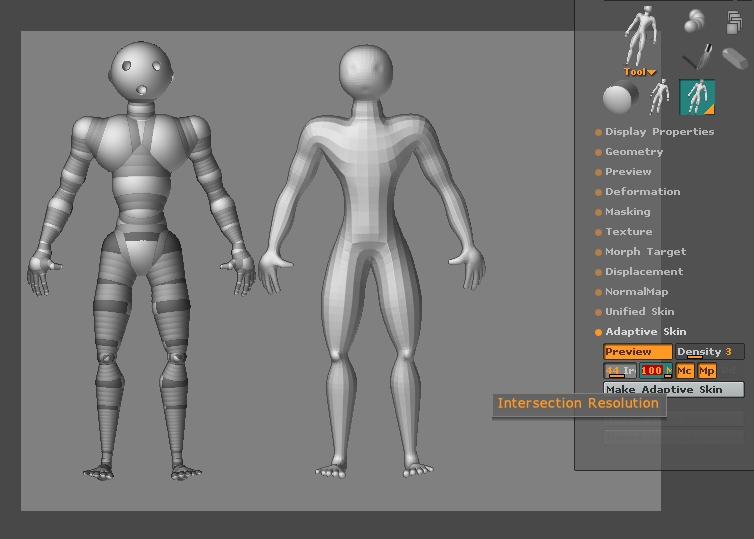Click the Make Adaptive Skin button
The image size is (754, 539).
674,389
